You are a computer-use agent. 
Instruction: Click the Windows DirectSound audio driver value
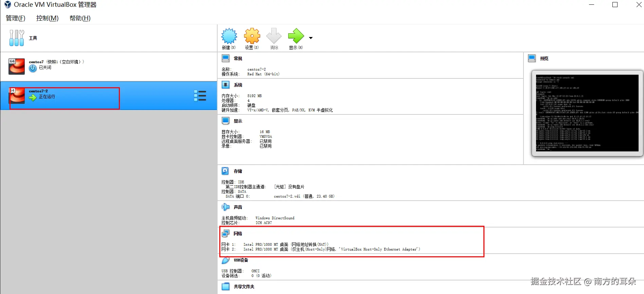[275, 218]
